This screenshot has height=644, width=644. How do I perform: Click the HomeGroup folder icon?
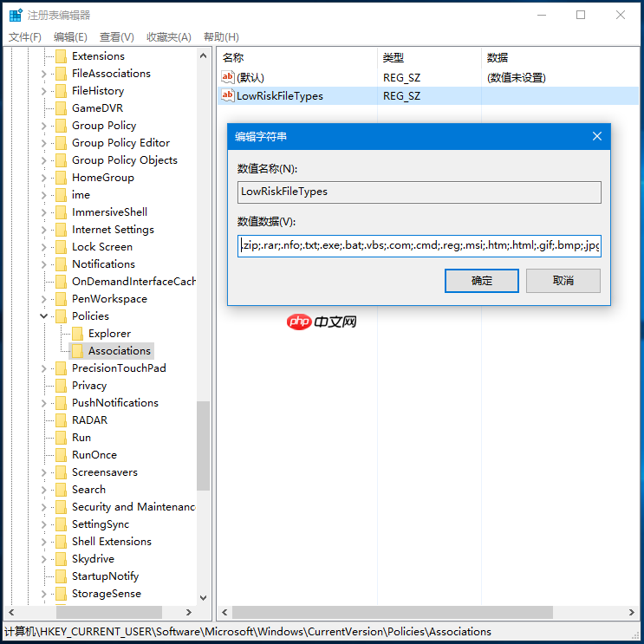[61, 178]
